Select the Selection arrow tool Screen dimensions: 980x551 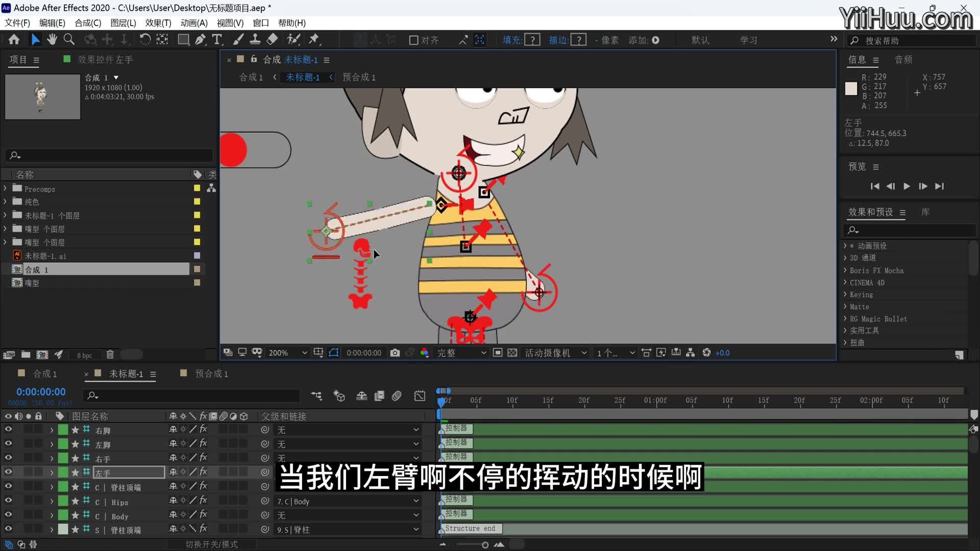[35, 39]
